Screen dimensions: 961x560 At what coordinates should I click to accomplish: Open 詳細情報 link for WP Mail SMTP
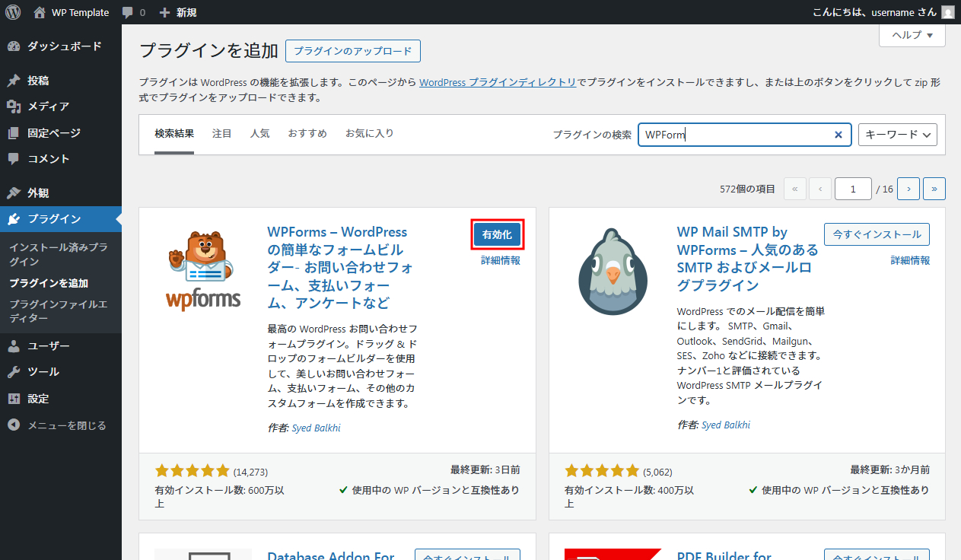[x=910, y=260]
